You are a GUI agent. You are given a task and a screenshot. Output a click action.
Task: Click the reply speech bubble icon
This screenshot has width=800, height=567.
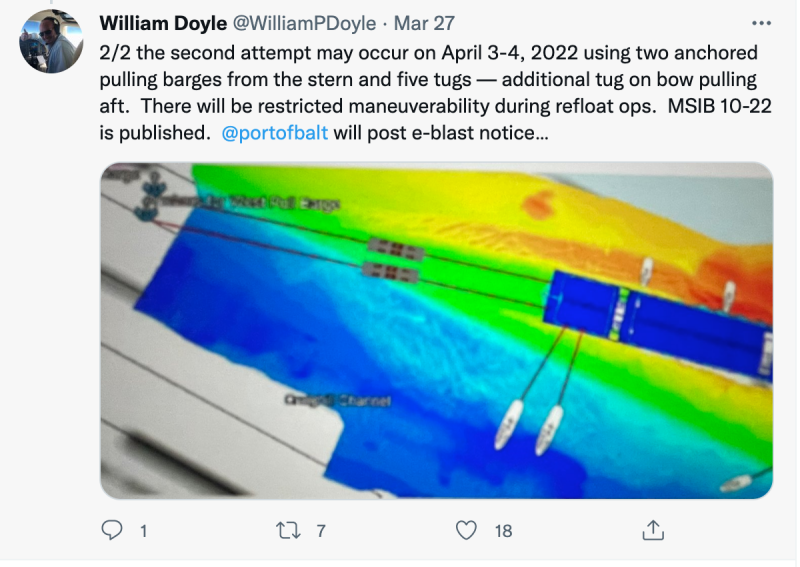click(112, 530)
